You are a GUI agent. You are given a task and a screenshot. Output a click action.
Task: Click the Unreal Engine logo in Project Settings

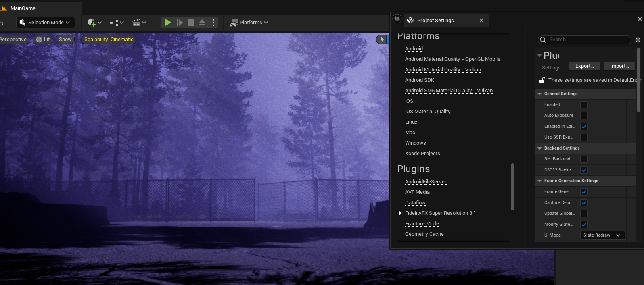pyautogui.click(x=397, y=19)
